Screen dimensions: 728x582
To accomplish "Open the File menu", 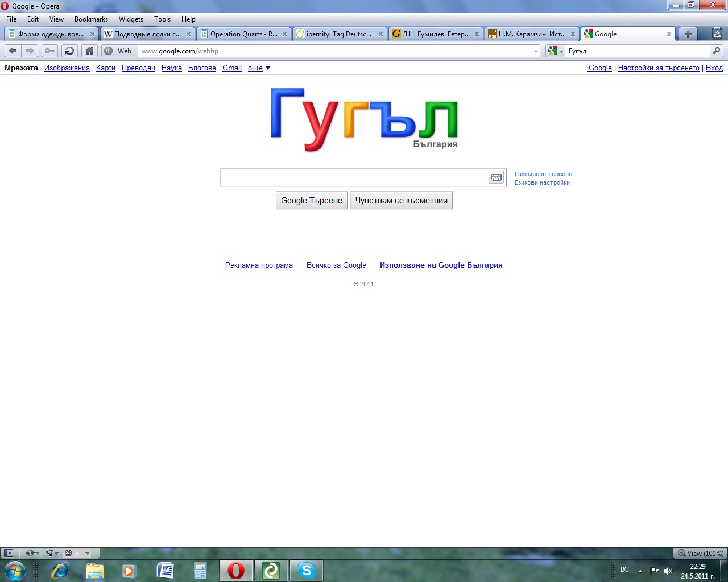I will (11, 19).
